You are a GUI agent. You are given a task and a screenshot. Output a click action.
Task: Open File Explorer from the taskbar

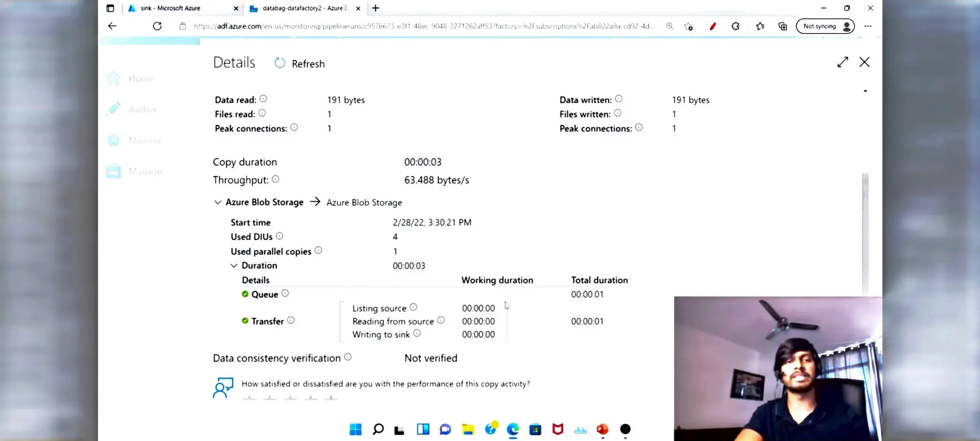[x=468, y=429]
